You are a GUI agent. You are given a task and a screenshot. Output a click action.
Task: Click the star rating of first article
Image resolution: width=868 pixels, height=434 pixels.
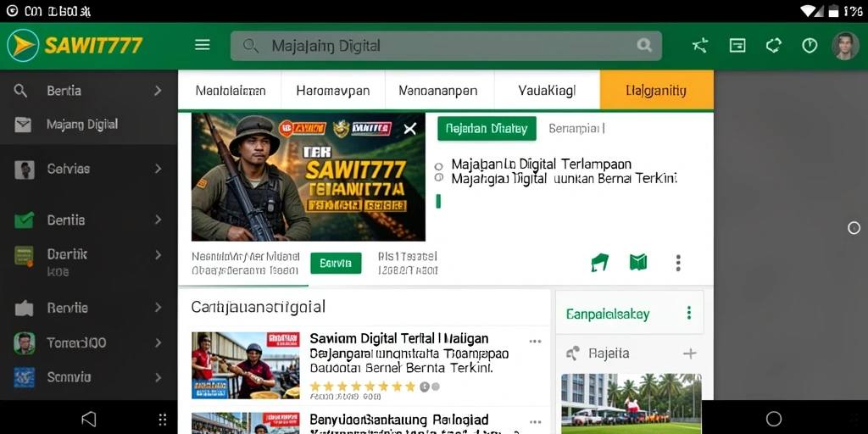point(363,387)
